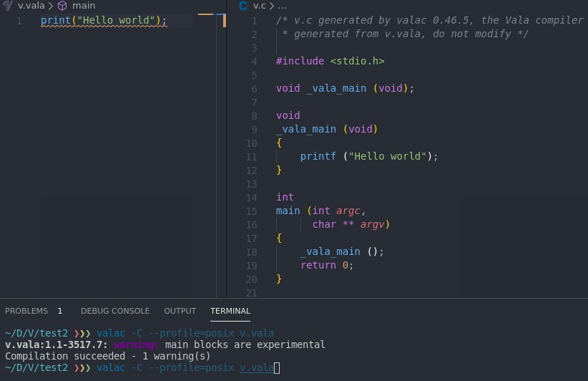Click the generated-by valac comment line

tap(430, 20)
